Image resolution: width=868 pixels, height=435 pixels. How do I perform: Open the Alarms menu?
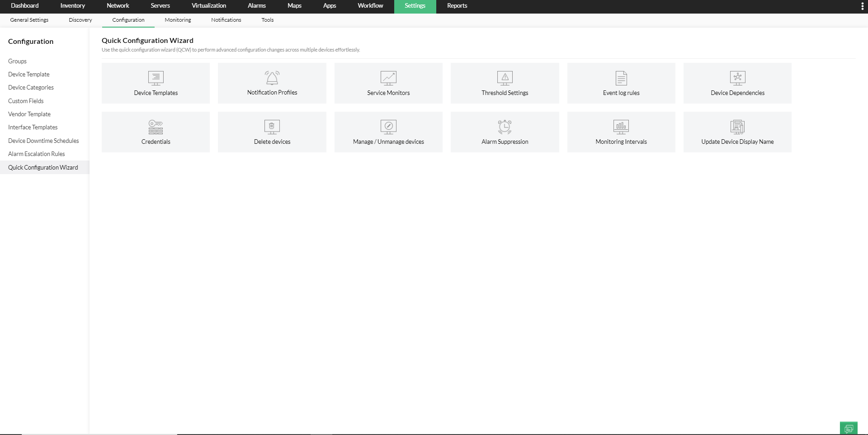[256, 6]
